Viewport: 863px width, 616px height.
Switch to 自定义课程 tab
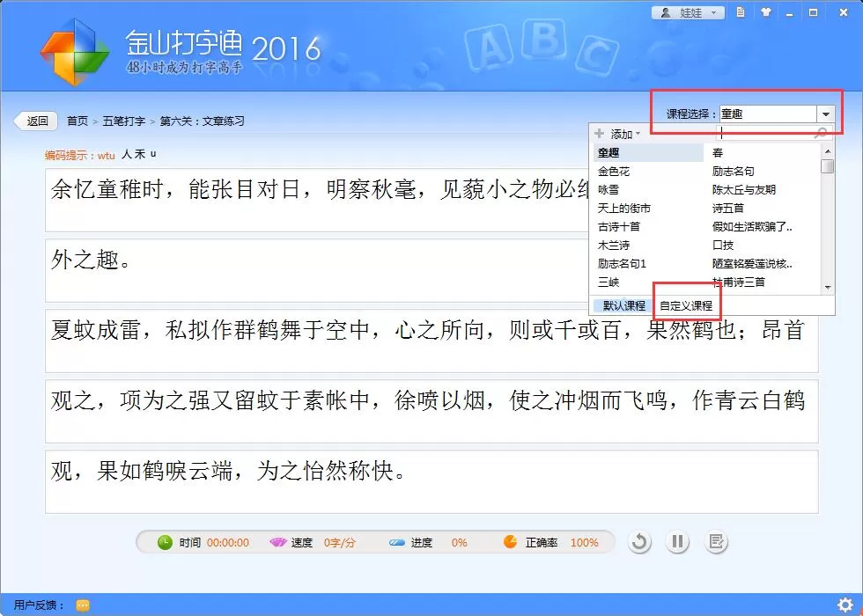pos(686,306)
